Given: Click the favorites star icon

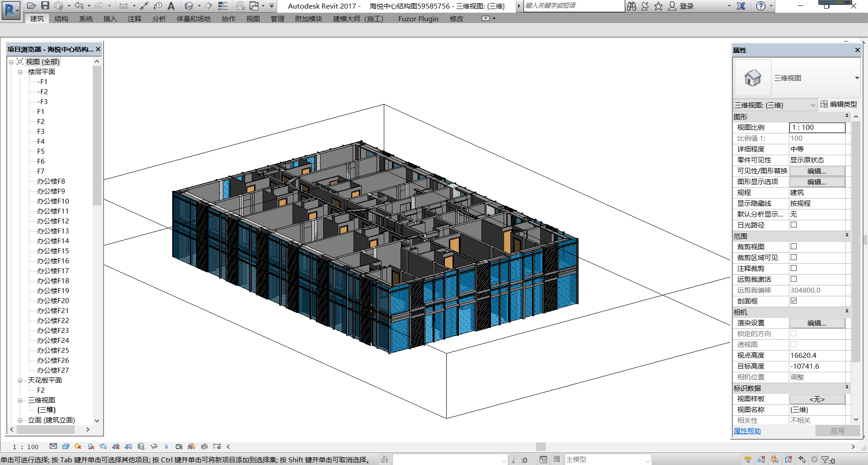Looking at the screenshot, I should click(658, 6).
